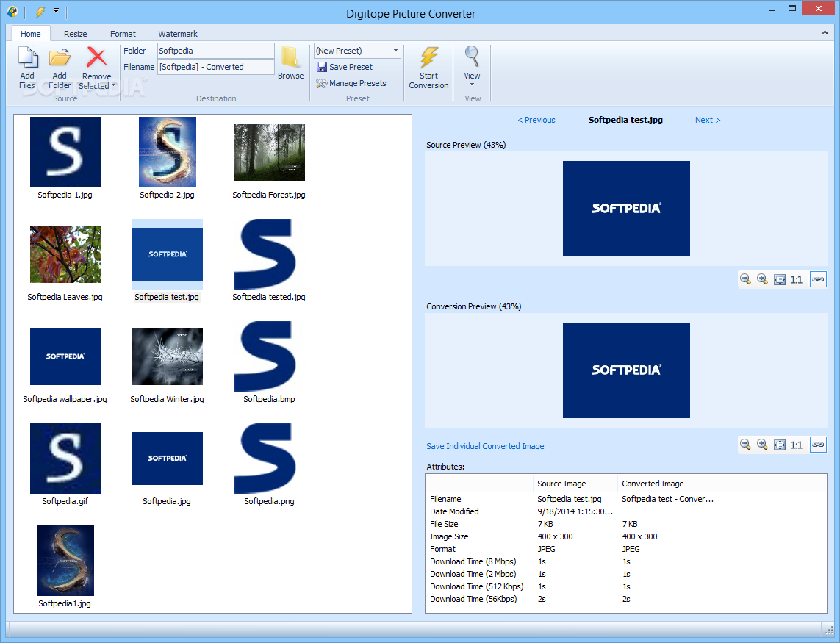Click the Add Folder icon
The image size is (840, 643).
60,58
